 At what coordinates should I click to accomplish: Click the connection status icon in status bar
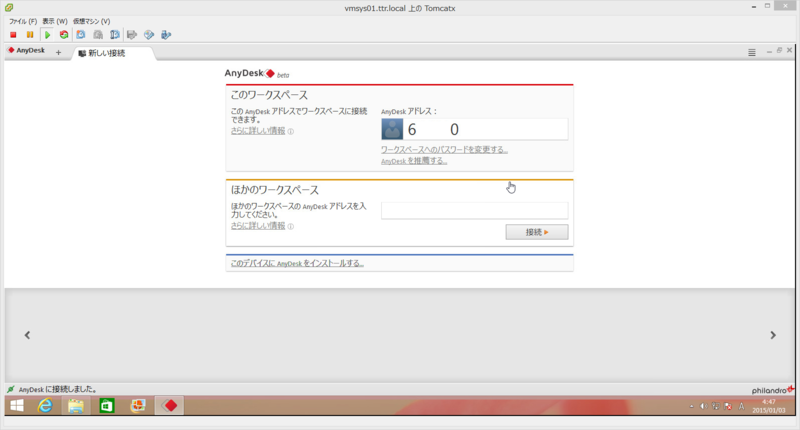coord(11,389)
